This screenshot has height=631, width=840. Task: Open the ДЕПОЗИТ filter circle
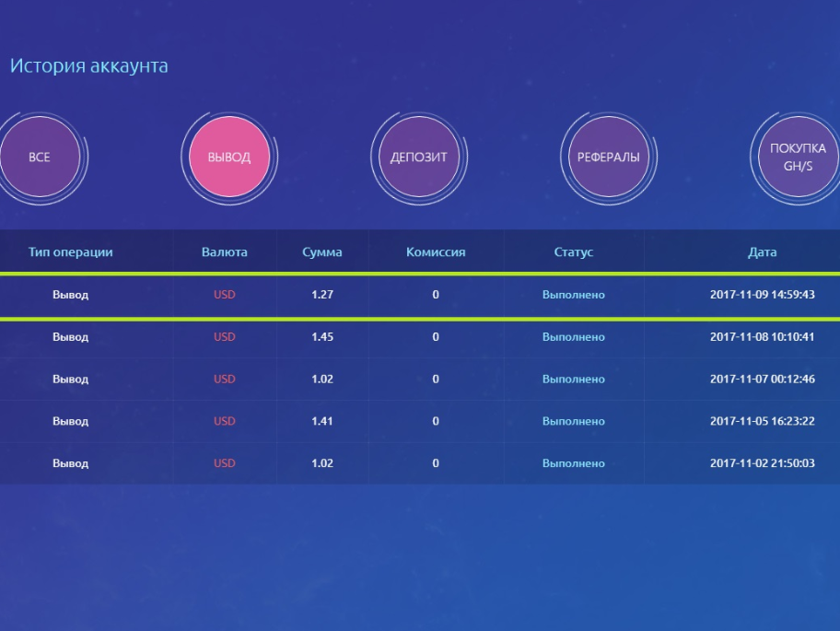419,157
